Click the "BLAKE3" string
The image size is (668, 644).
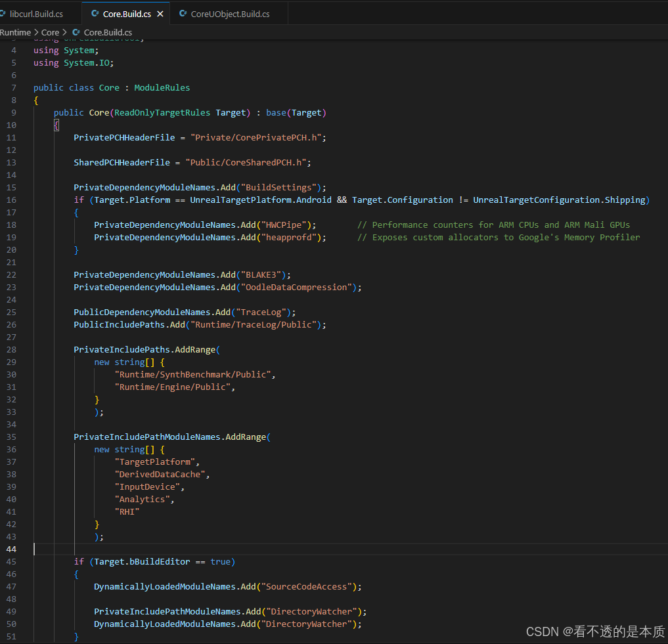(261, 274)
